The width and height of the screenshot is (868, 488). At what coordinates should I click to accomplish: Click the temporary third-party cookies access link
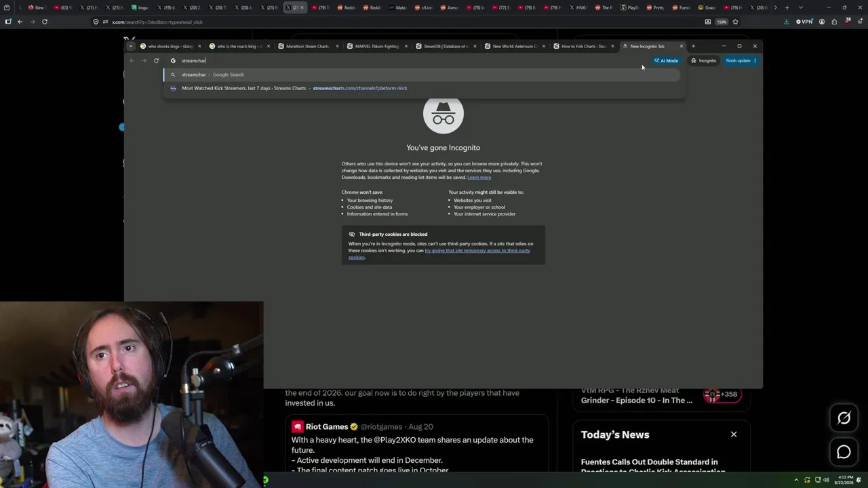tap(439, 253)
